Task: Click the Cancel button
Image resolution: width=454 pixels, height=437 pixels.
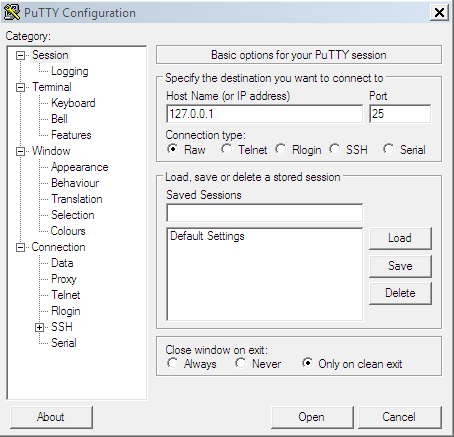Action: 399,417
